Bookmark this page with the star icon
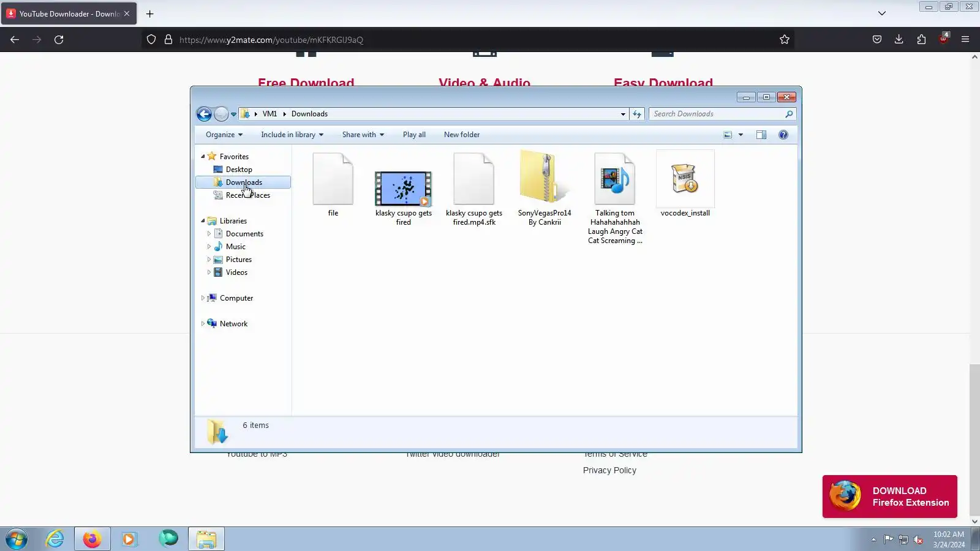This screenshot has height=551, width=980. pos(785,40)
